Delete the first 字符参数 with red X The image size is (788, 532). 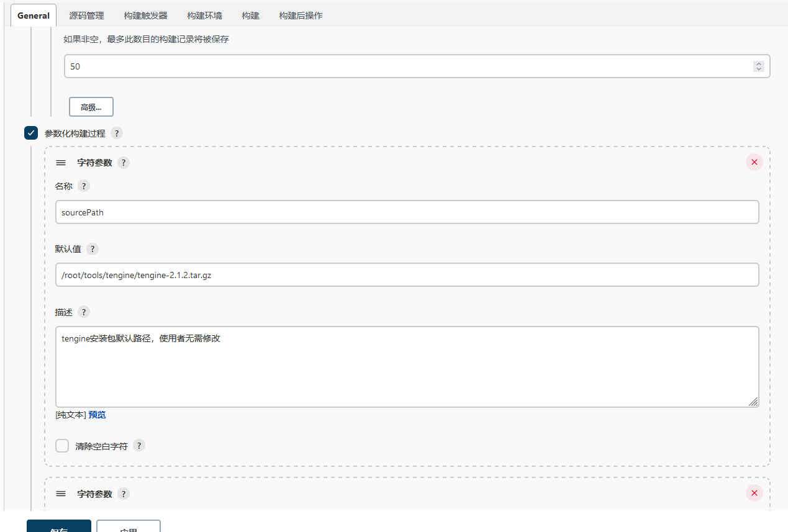click(x=754, y=163)
